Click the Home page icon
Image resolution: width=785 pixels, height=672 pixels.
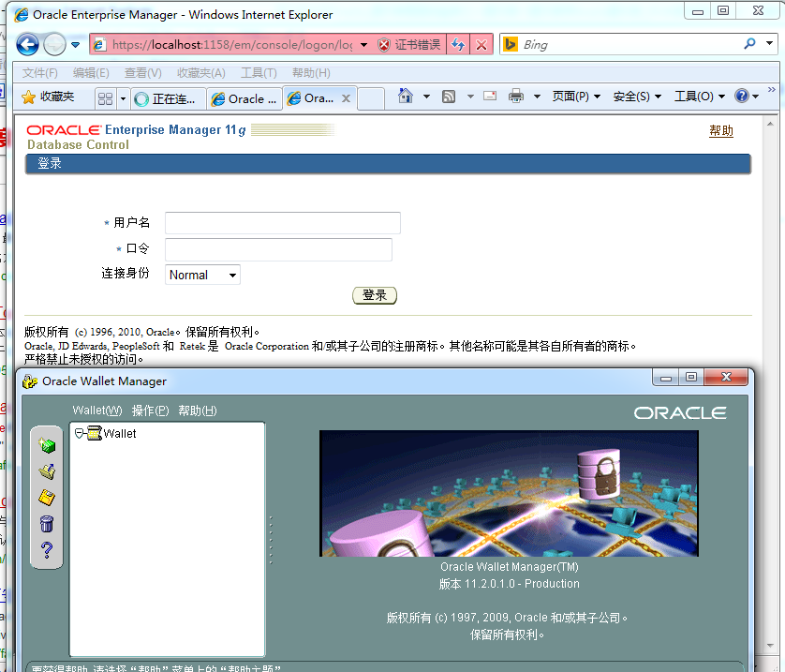(406, 96)
